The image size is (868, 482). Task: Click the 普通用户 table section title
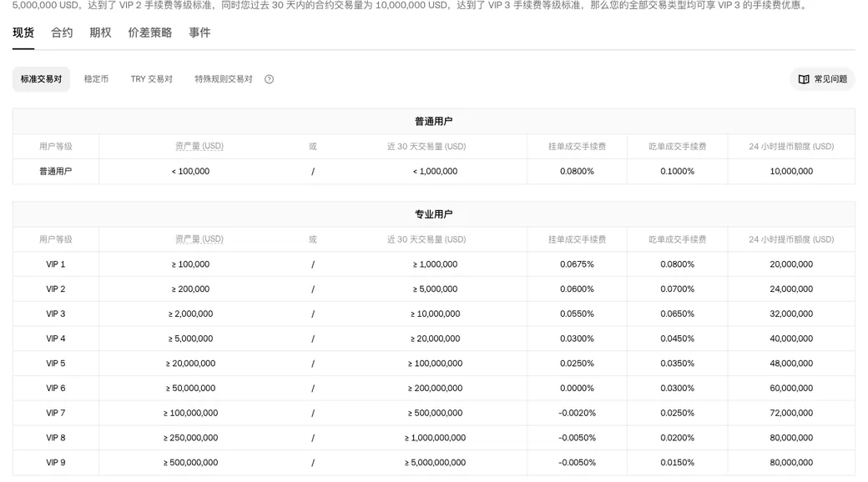point(433,121)
